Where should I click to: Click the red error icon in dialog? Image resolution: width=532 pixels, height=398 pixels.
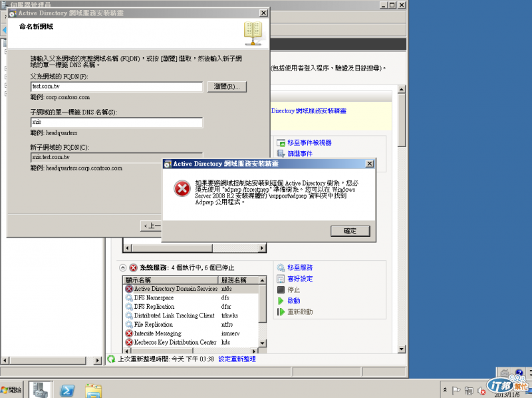click(182, 188)
